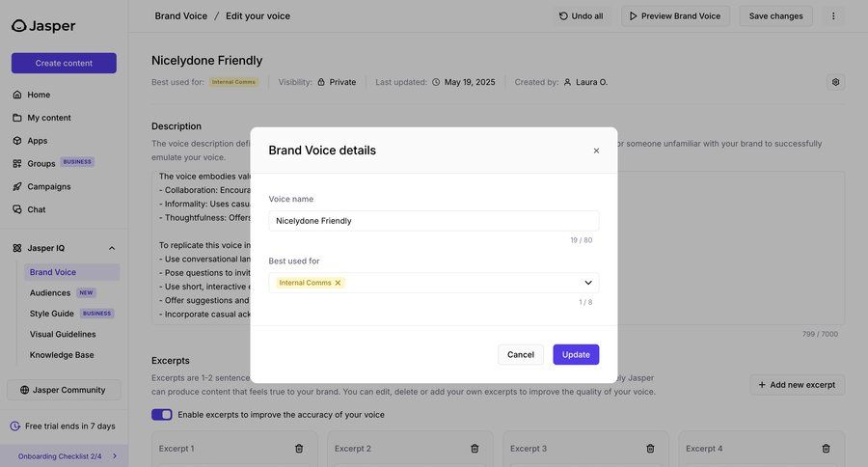Click the clock icon next to Free trial
868x467 pixels.
click(x=15, y=426)
